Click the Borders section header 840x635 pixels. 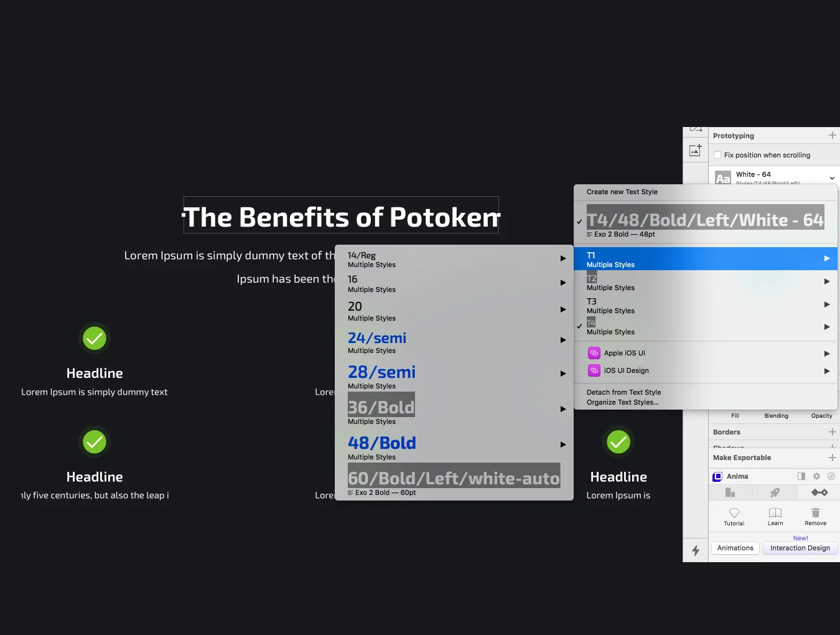pyautogui.click(x=727, y=432)
